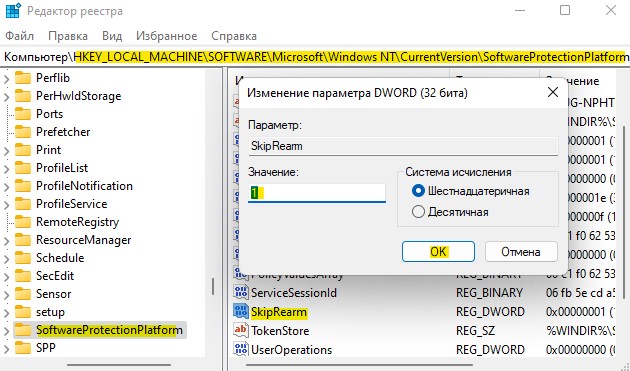This screenshot has width=630, height=371.
Task: Expand the Perflib tree node
Action: (x=6, y=78)
